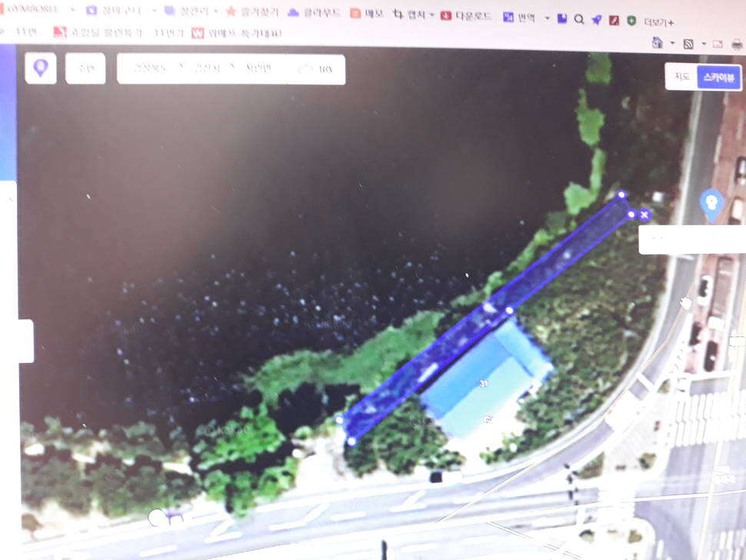Open the 메모 memo toolbar item

pyautogui.click(x=366, y=13)
